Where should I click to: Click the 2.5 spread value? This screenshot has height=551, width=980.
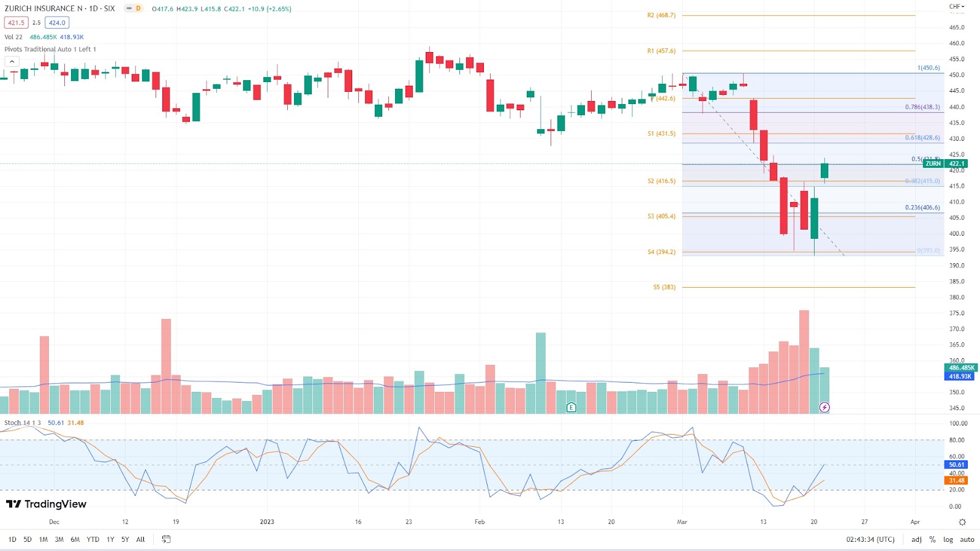point(36,23)
